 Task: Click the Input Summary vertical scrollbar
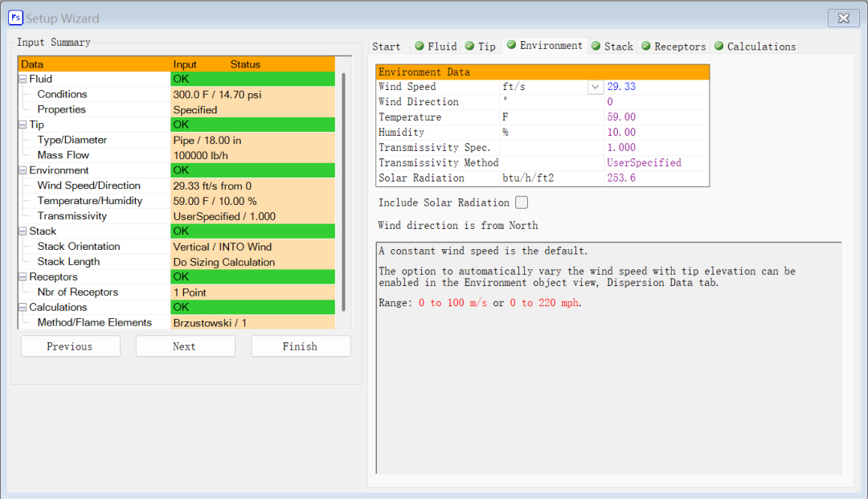343,191
